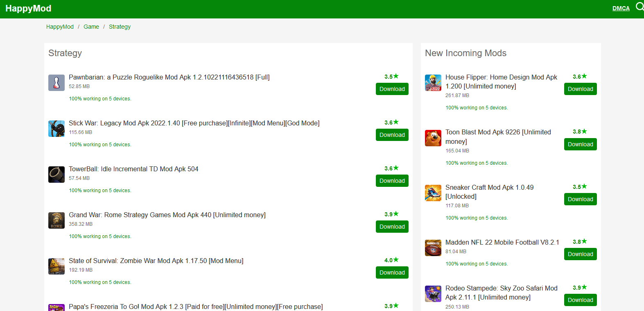Click the Grand War Rome app icon
This screenshot has width=644, height=311.
(56, 220)
